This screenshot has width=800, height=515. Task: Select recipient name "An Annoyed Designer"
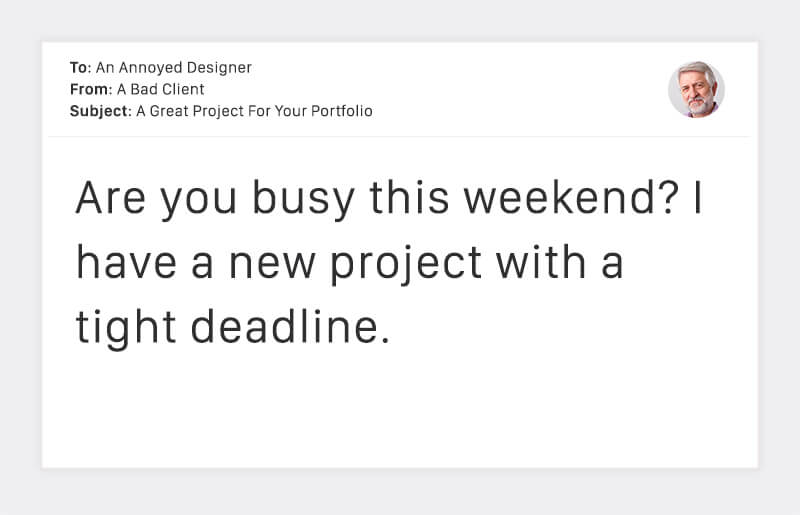click(174, 68)
